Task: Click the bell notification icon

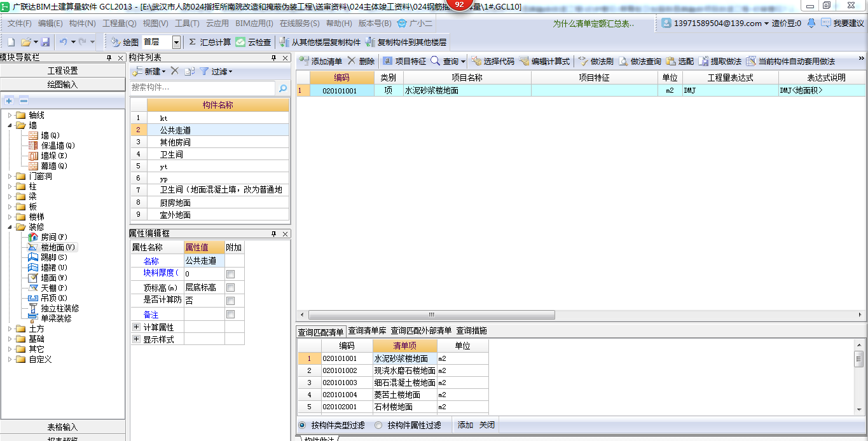Action: (x=811, y=23)
